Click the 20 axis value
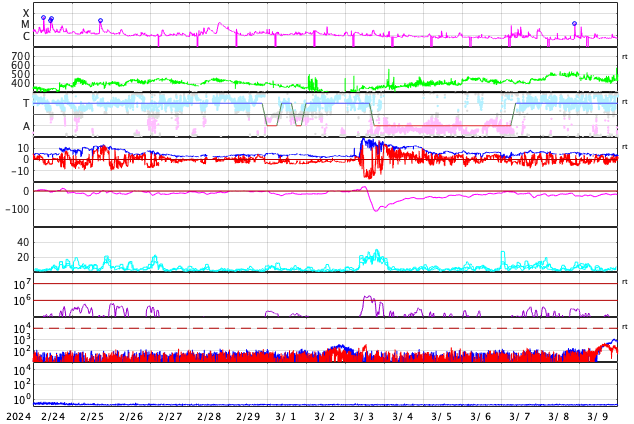 pyautogui.click(x=23, y=257)
